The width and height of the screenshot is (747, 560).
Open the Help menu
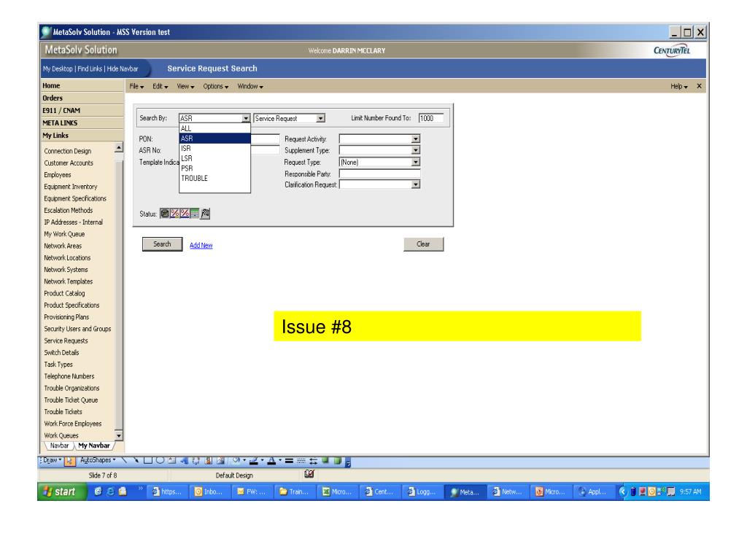click(679, 86)
